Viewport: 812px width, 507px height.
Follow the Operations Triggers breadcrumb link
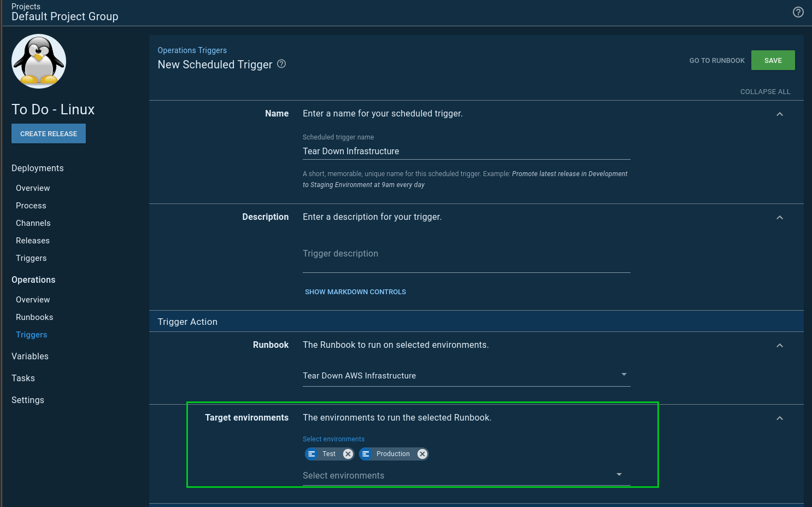[192, 50]
